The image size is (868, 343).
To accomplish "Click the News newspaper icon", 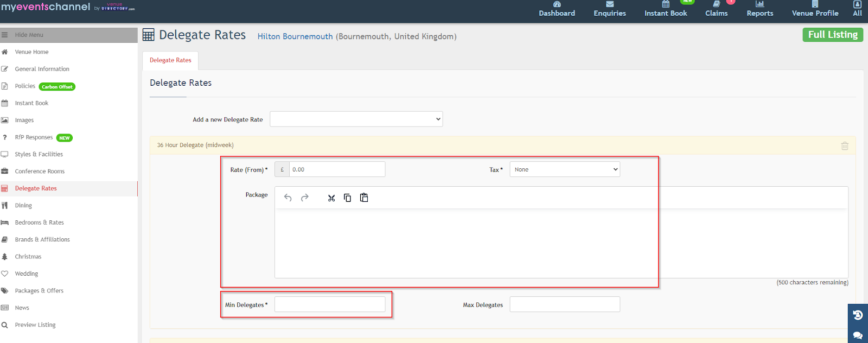I will point(4,308).
